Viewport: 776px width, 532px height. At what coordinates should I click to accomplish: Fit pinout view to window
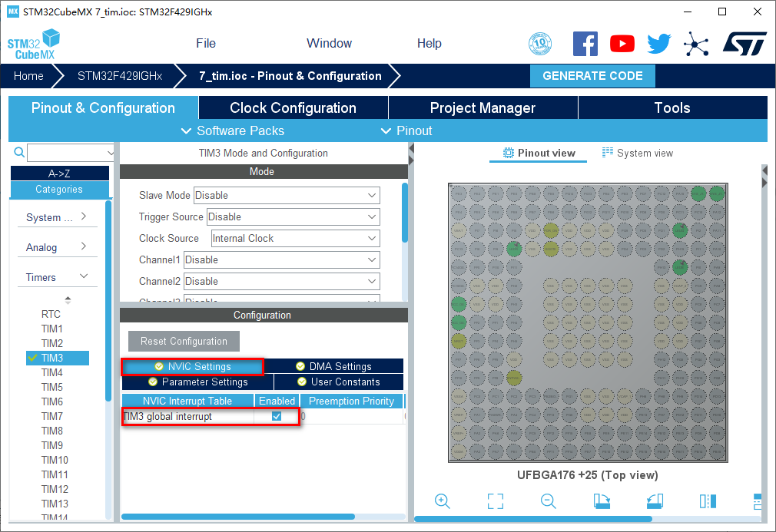pos(496,501)
